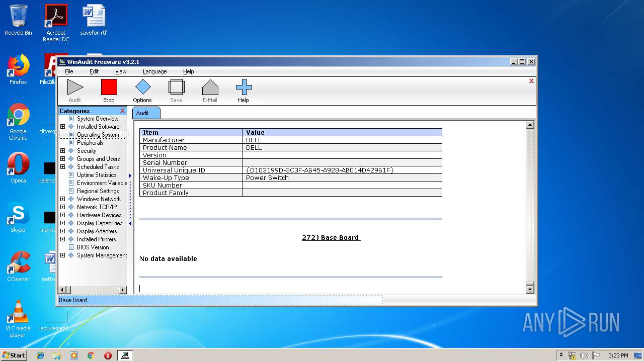This screenshot has width=644, height=362.
Task: Open the Windows Start menu
Action: coord(14,355)
